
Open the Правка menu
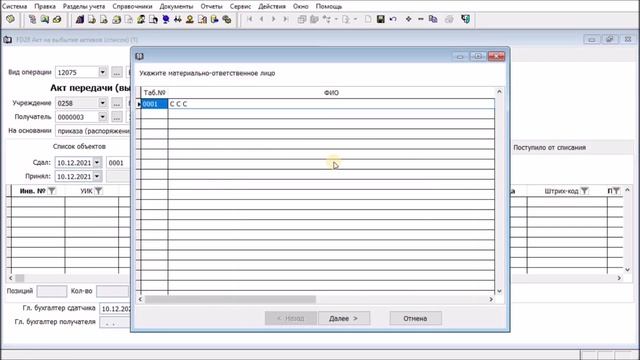pyautogui.click(x=45, y=7)
